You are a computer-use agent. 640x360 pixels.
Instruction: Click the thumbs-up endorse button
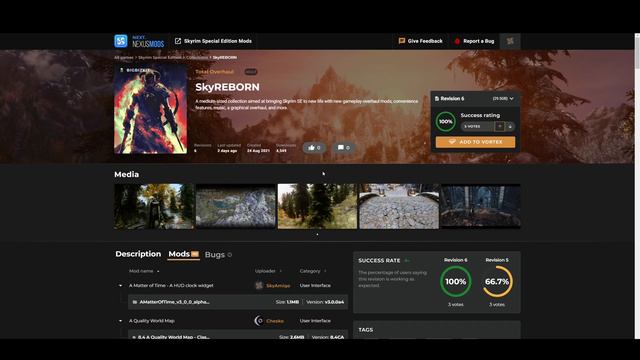pyautogui.click(x=314, y=147)
